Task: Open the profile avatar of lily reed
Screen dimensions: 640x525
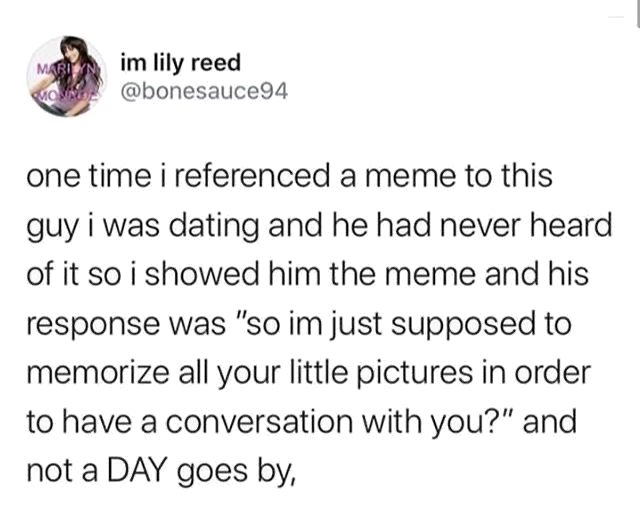Action: (67, 76)
